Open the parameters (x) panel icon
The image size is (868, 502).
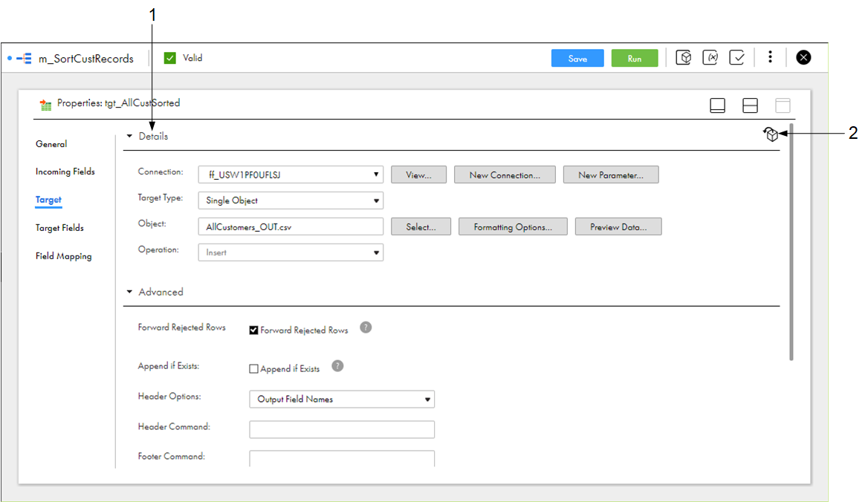pos(710,57)
